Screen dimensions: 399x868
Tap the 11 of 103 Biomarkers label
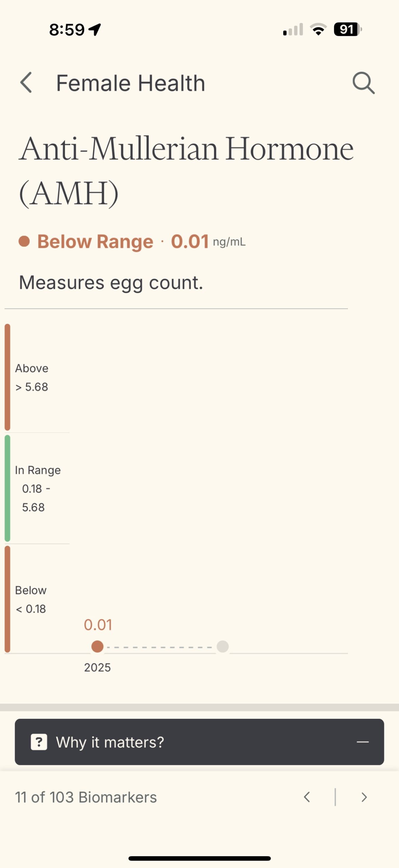point(86,797)
